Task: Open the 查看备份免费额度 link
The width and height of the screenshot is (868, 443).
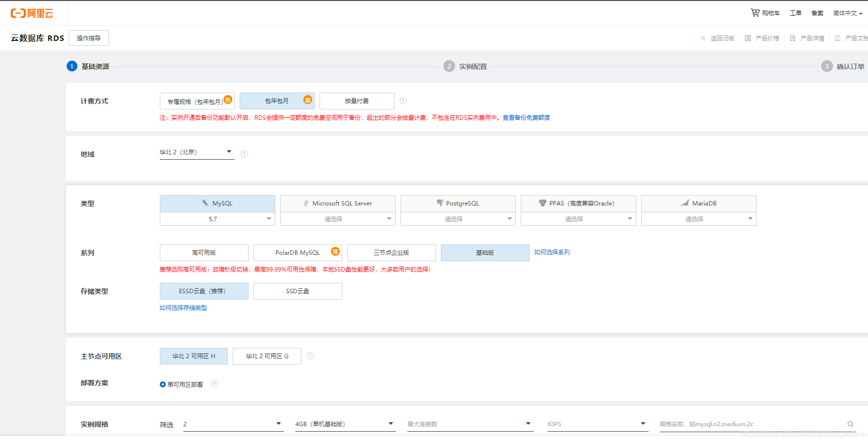Action: pyautogui.click(x=526, y=118)
